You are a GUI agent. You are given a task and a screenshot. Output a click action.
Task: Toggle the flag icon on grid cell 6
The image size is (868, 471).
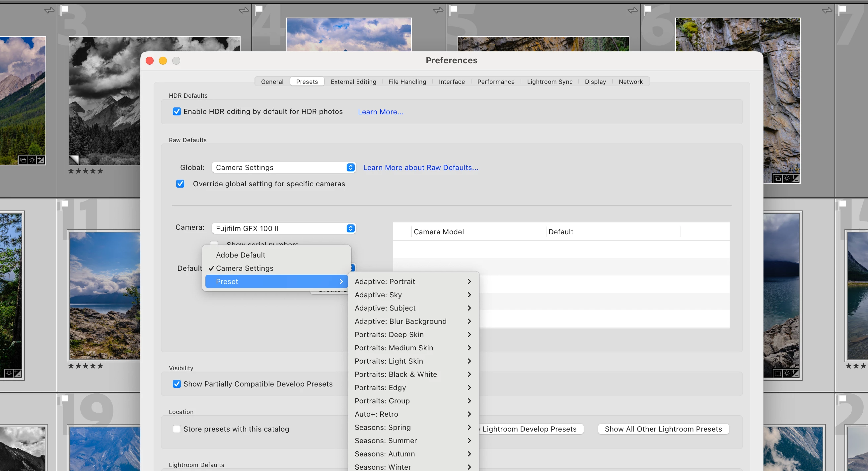click(648, 10)
